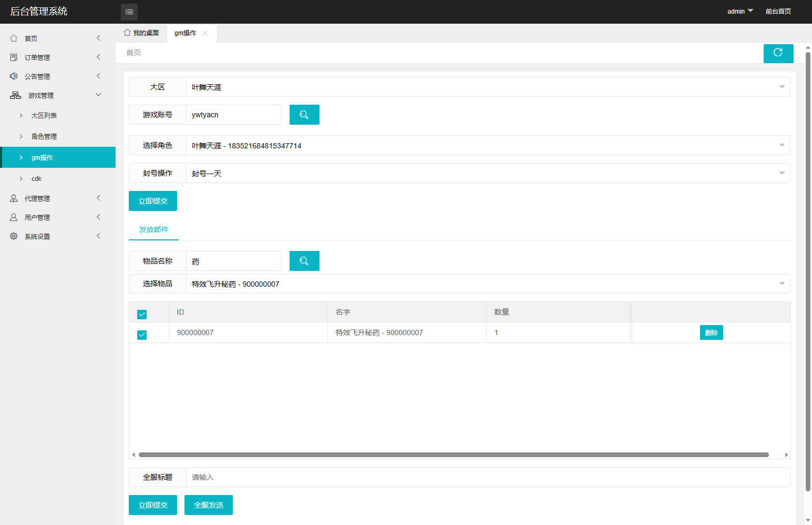Click the 公告管理 speaker icon

[14, 76]
